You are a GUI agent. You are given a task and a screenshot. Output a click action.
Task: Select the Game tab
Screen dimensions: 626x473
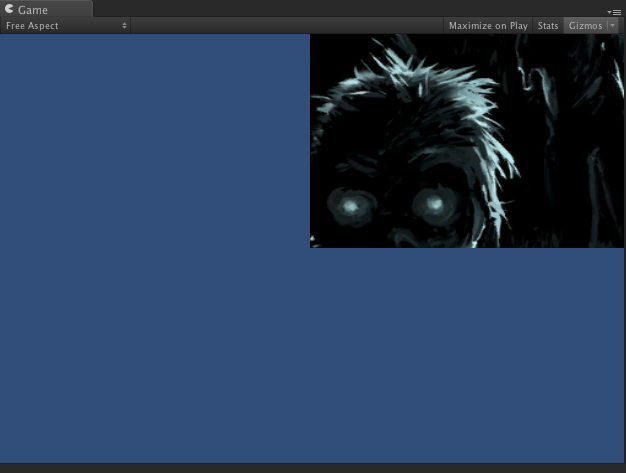[46, 9]
